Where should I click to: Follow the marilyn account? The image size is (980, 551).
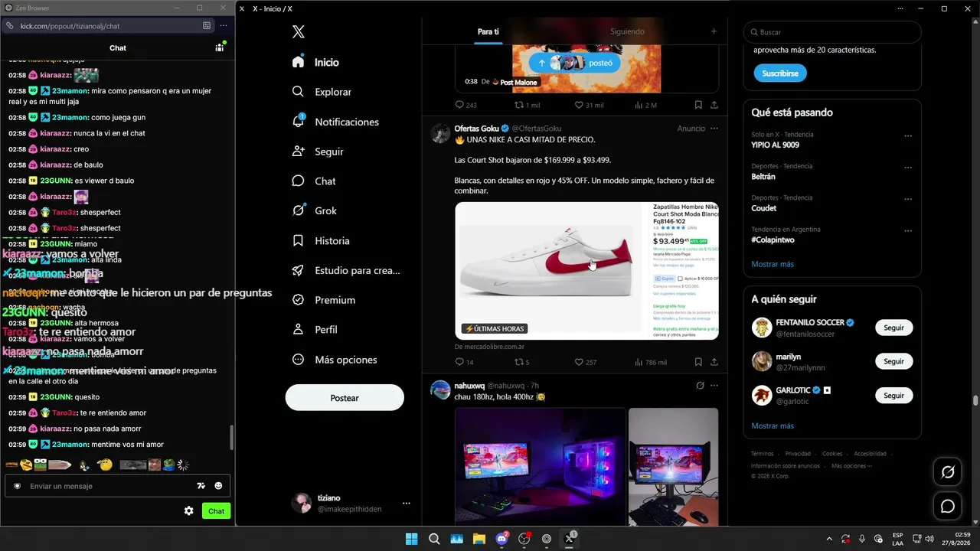click(x=894, y=361)
